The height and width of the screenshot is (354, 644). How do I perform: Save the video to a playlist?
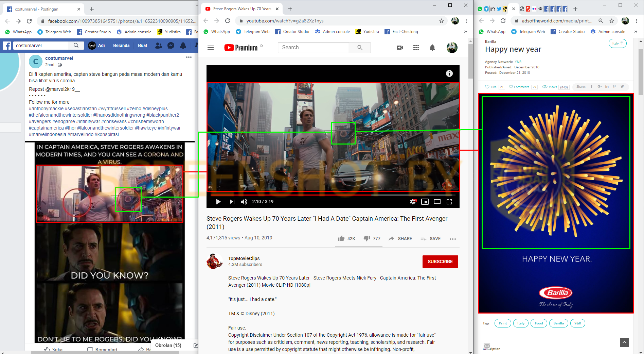click(x=430, y=238)
